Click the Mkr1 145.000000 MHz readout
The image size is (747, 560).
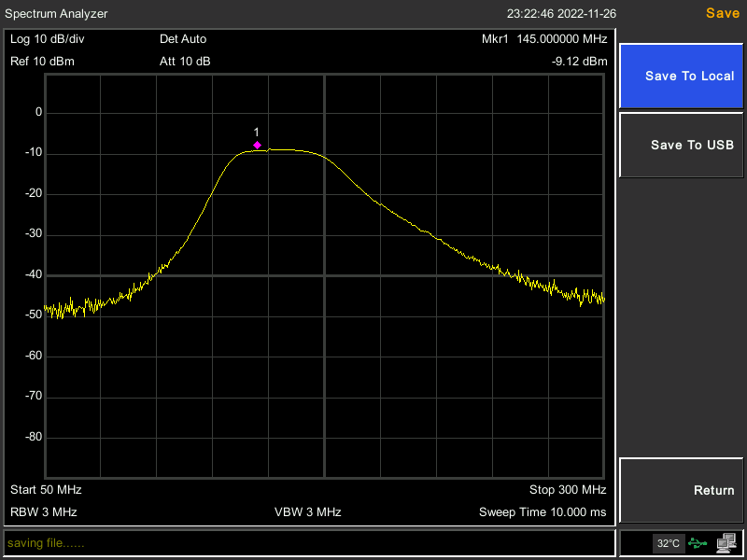coord(544,39)
